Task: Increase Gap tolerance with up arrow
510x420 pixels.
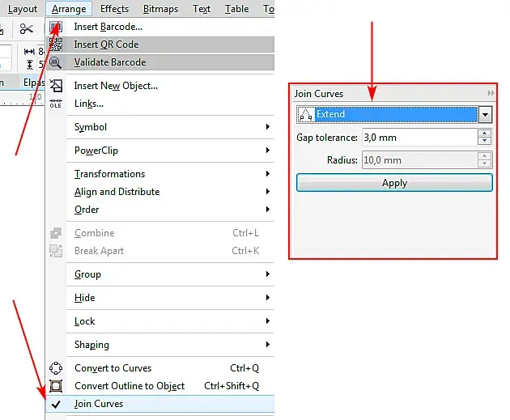Action: coord(485,134)
